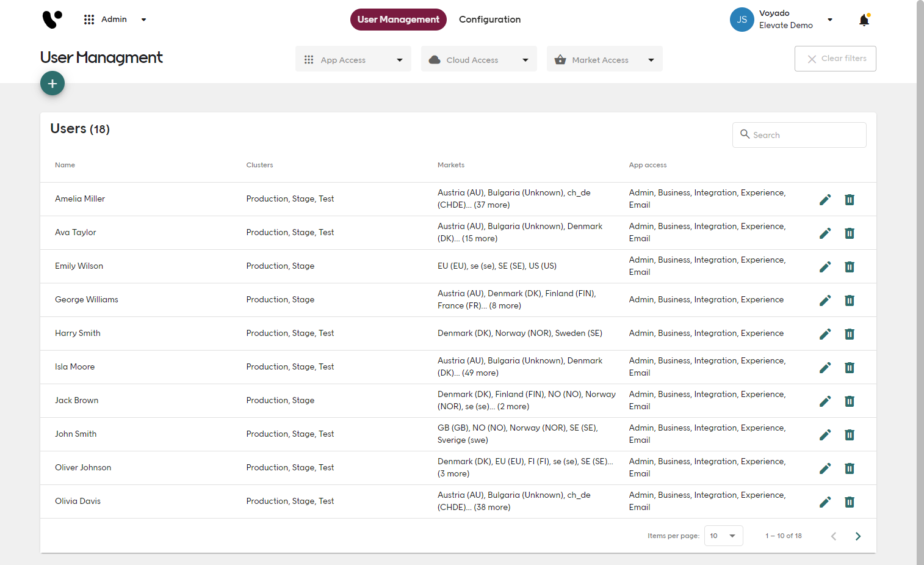Screen dimensions: 924x565
Task: Open the App Access filter dropdown
Action: (353, 59)
